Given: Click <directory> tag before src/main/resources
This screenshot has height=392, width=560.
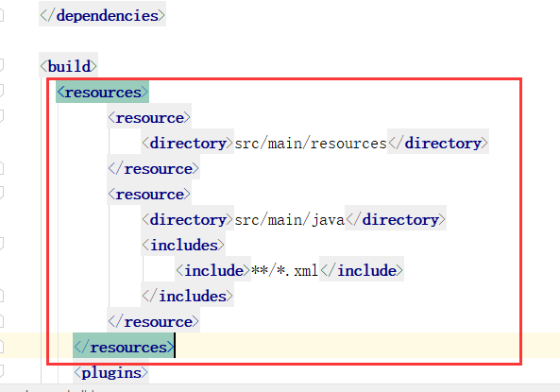Looking at the screenshot, I should pyautogui.click(x=187, y=144).
